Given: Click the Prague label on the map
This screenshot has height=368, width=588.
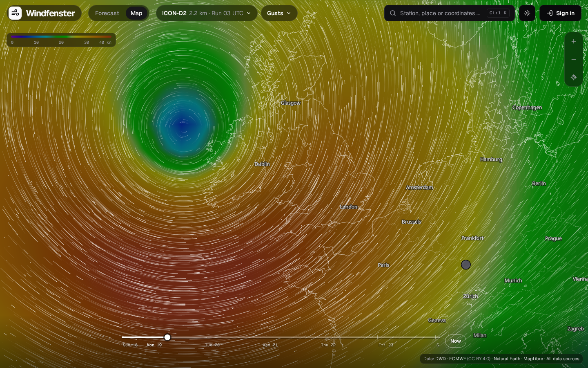Looking at the screenshot, I should click(554, 238).
